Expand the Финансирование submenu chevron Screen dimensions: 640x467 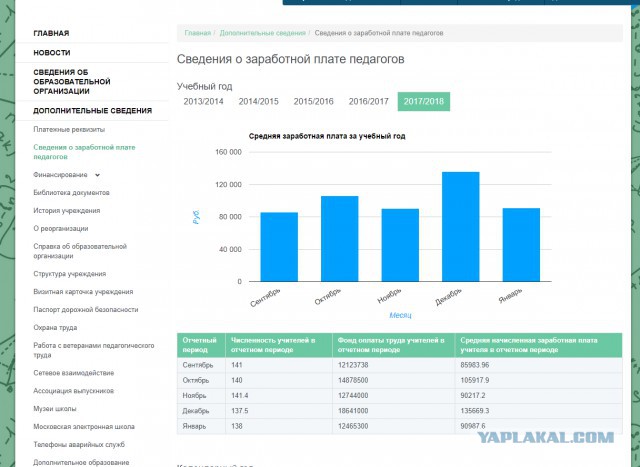97,175
